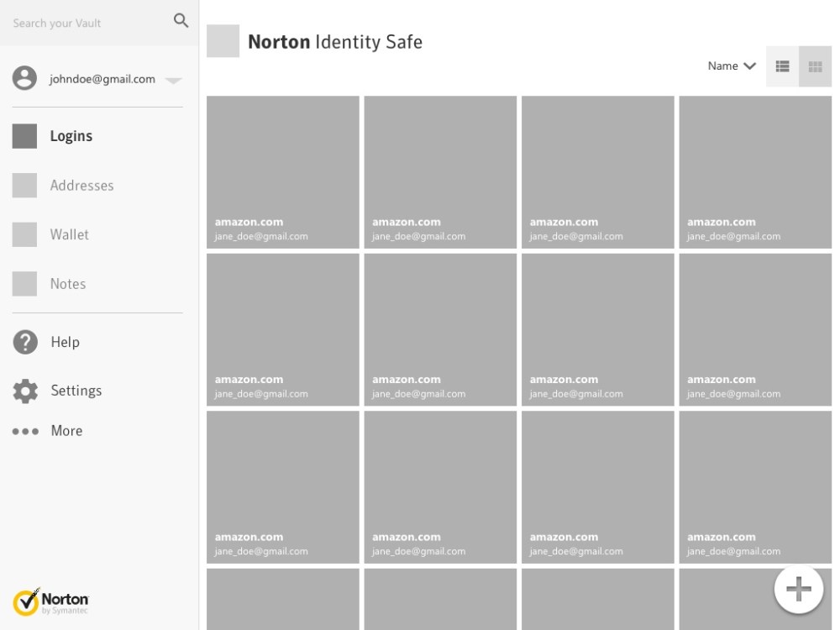Click the More label in sidebar
Image resolution: width=840 pixels, height=630 pixels.
tap(67, 431)
